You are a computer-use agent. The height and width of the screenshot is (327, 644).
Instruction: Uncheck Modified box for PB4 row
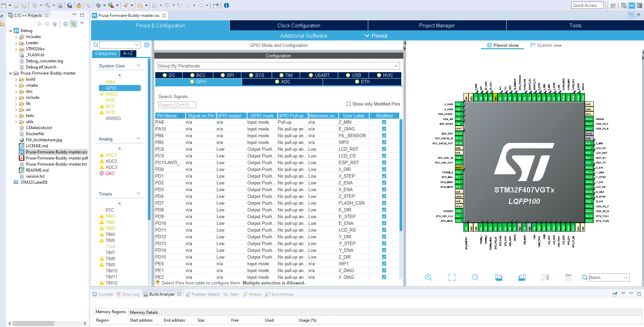pos(384,136)
